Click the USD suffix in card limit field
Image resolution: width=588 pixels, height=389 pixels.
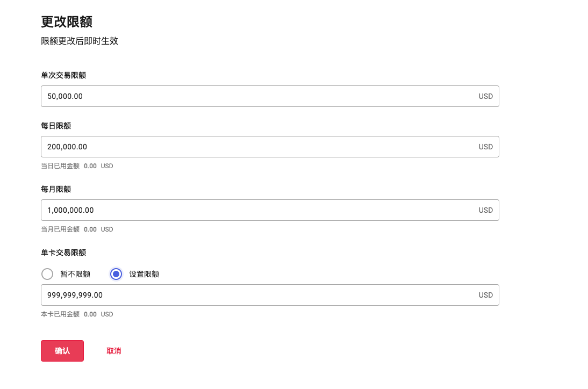coord(485,295)
